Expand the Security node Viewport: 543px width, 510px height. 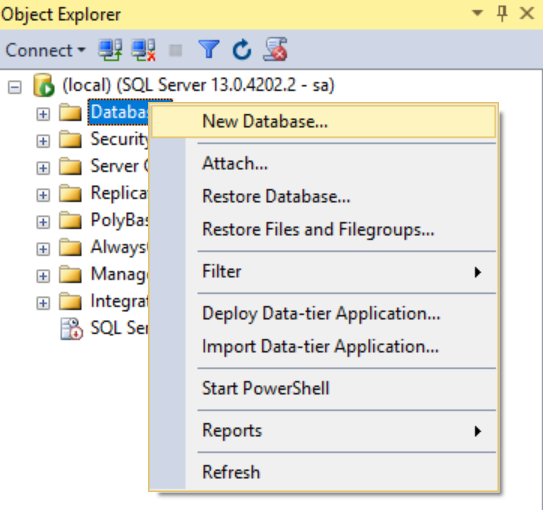pyautogui.click(x=43, y=141)
